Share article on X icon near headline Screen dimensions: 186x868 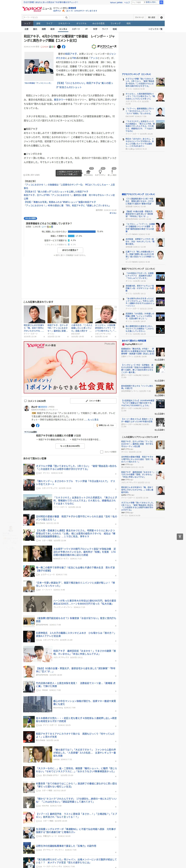59,47
